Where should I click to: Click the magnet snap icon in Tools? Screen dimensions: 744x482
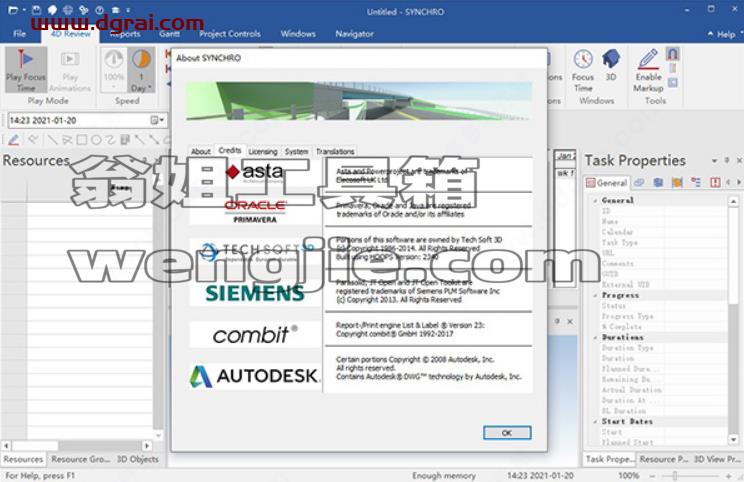[x=672, y=54]
